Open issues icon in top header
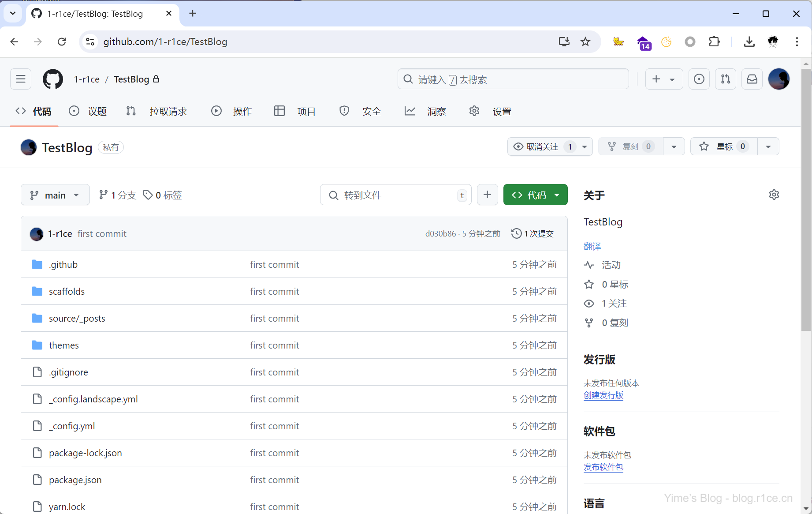The image size is (812, 514). pos(699,79)
